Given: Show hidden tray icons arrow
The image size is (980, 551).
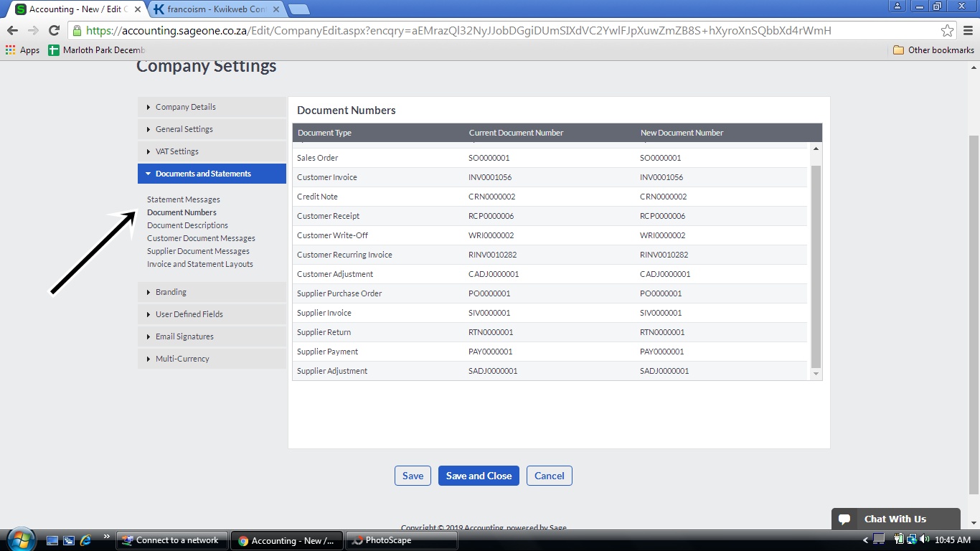Looking at the screenshot, I should 865,540.
